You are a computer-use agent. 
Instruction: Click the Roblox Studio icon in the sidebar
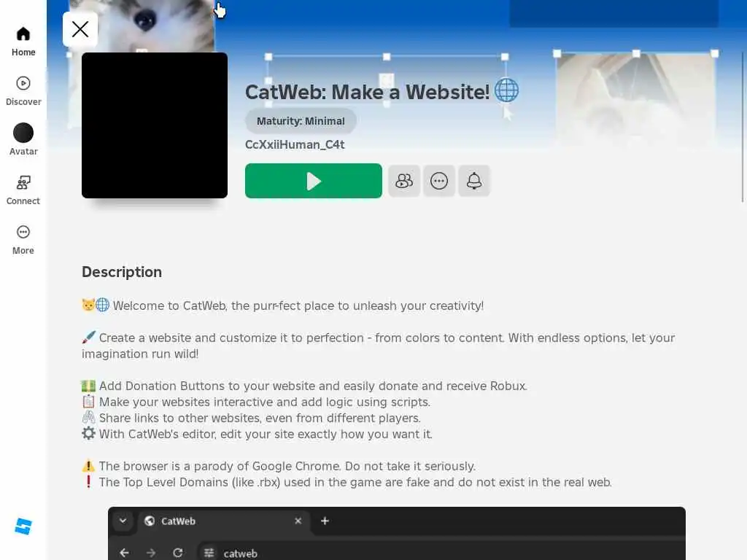pyautogui.click(x=23, y=526)
